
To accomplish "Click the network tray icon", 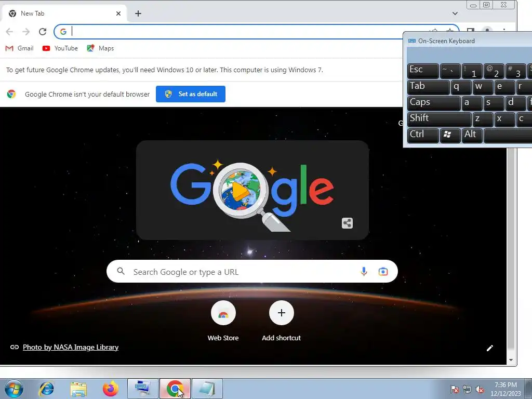I will (x=467, y=389).
